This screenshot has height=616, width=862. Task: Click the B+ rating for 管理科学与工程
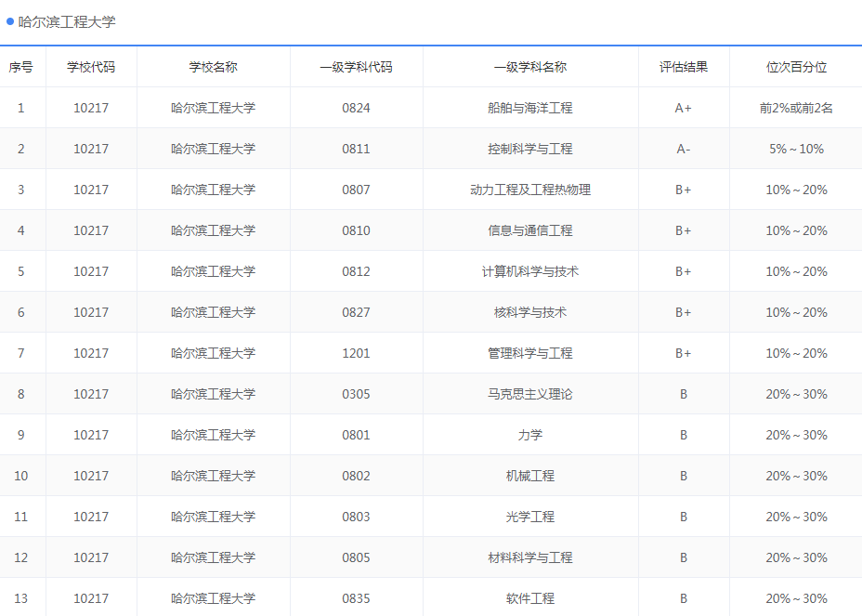(683, 353)
